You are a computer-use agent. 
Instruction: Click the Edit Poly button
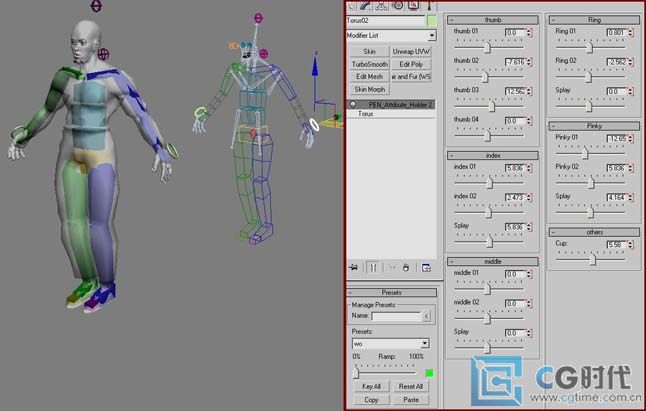click(x=411, y=64)
